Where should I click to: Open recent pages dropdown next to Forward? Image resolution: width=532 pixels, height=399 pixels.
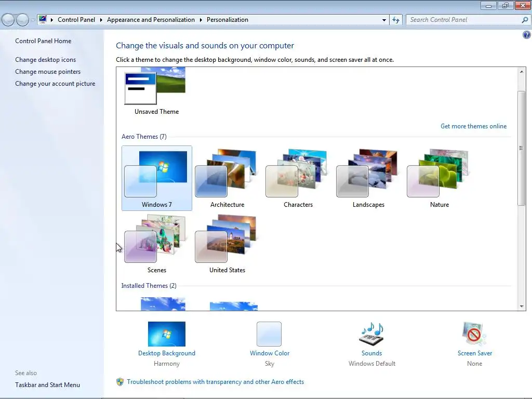coord(33,20)
